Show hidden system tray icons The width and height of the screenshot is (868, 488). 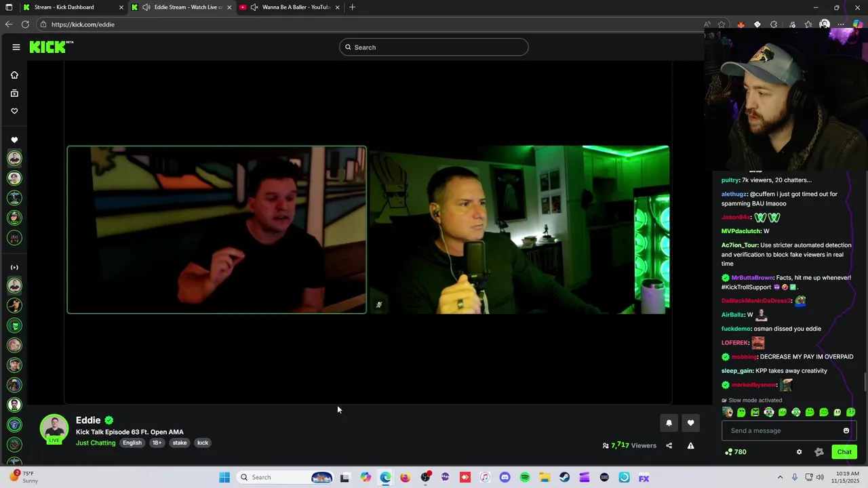[780, 477]
